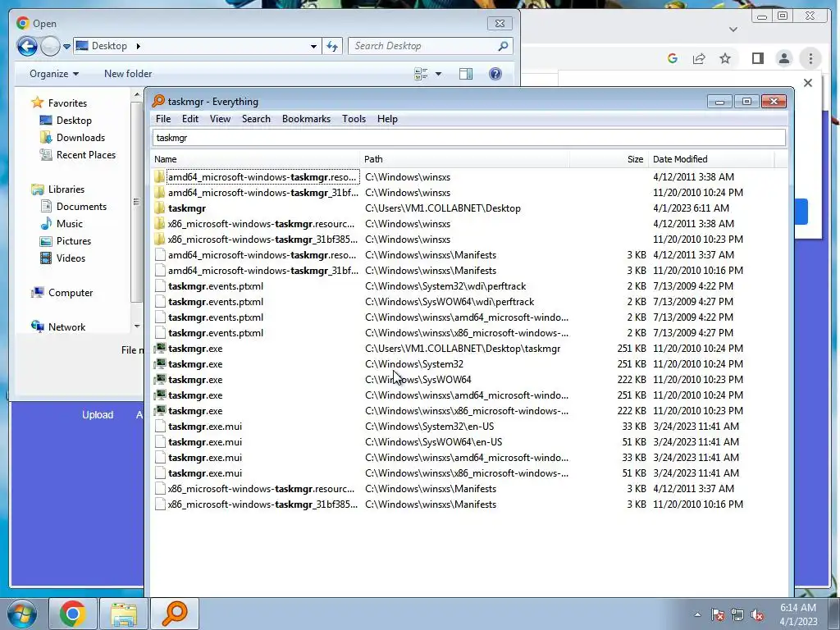The width and height of the screenshot is (840, 630).
Task: Select taskmgr.exe icon in Desktop\taskmgr row
Action: pos(160,348)
